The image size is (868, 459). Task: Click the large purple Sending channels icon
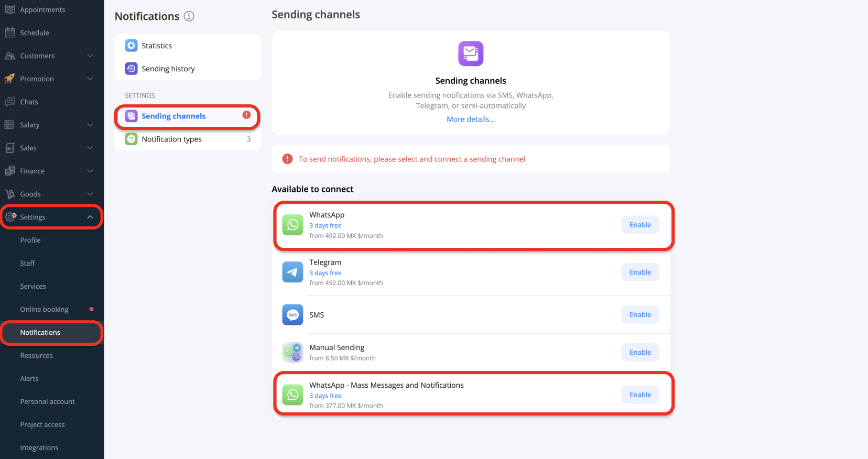[x=471, y=53]
